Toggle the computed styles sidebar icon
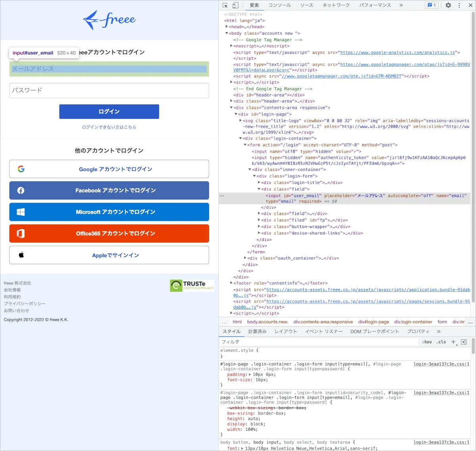Screen dimensions: 476x451 pos(464,342)
